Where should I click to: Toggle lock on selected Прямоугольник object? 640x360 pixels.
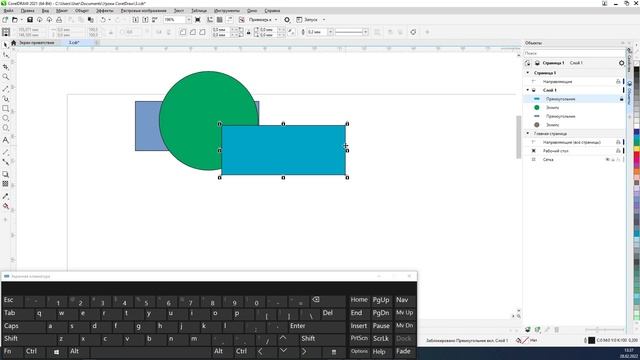pos(622,99)
